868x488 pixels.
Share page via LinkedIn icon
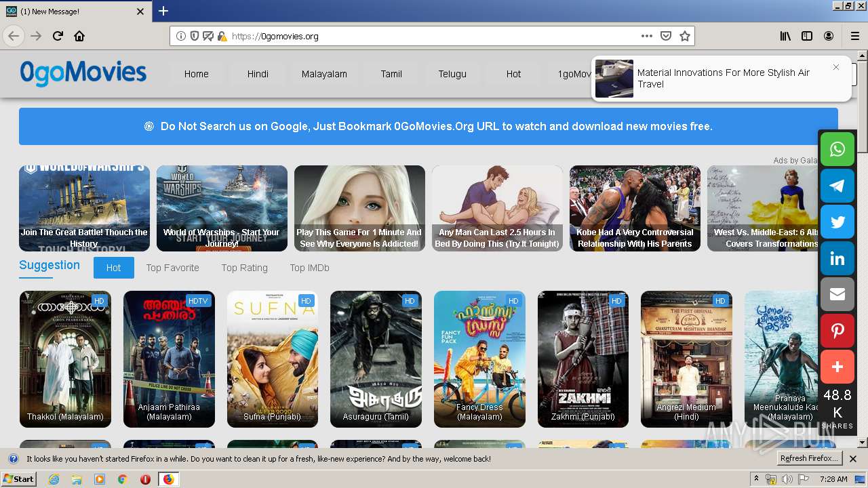point(837,258)
